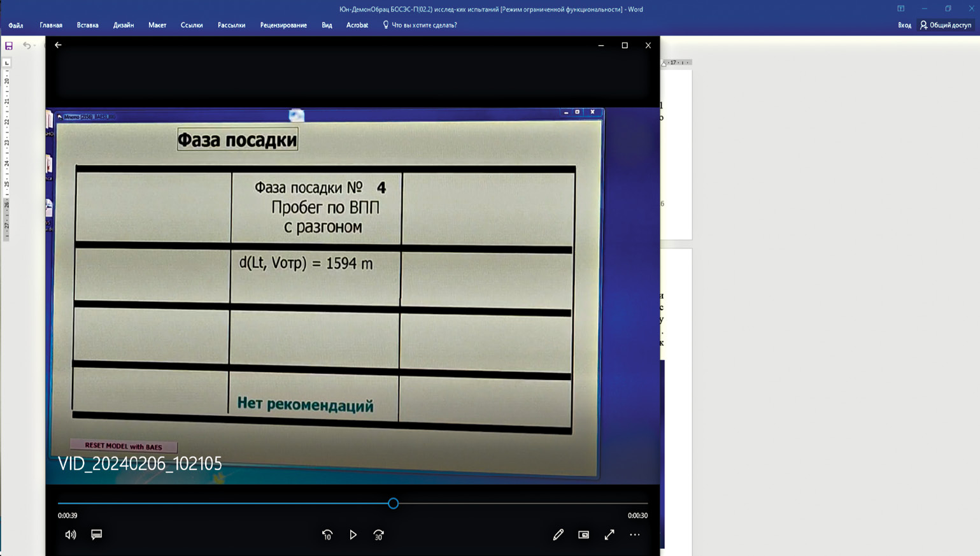Enter fullscreen with the expand arrows icon

click(609, 535)
